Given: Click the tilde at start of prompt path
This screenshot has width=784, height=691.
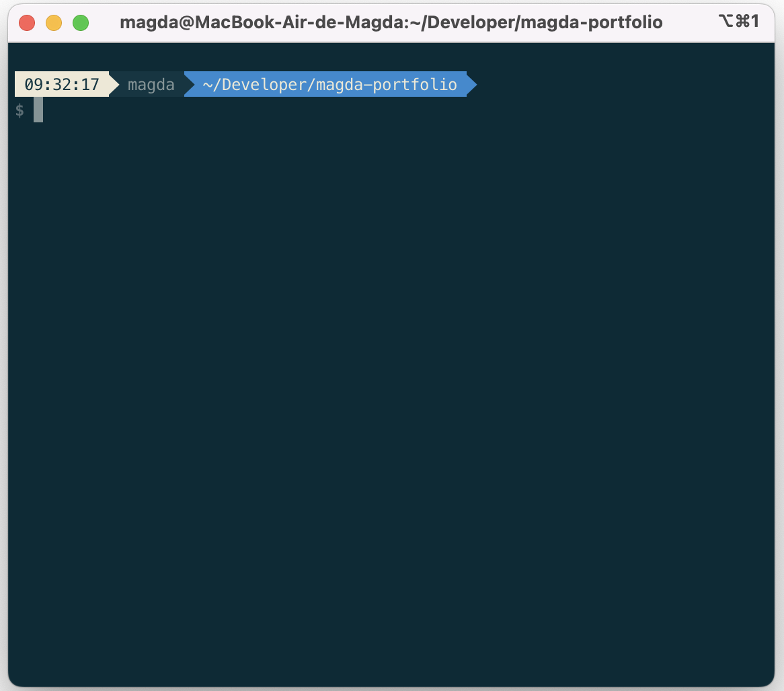Looking at the screenshot, I should point(207,85).
